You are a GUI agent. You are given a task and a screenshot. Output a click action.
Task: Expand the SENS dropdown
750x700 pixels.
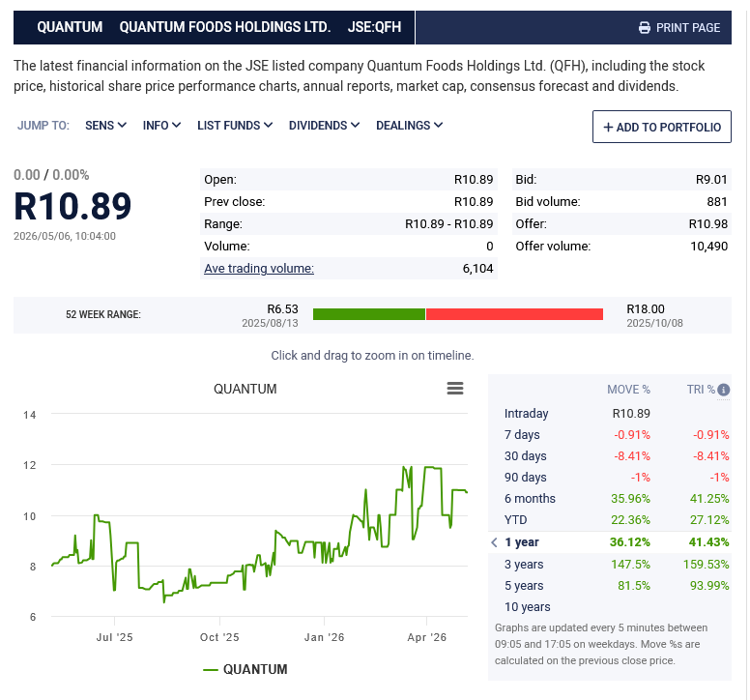(105, 126)
